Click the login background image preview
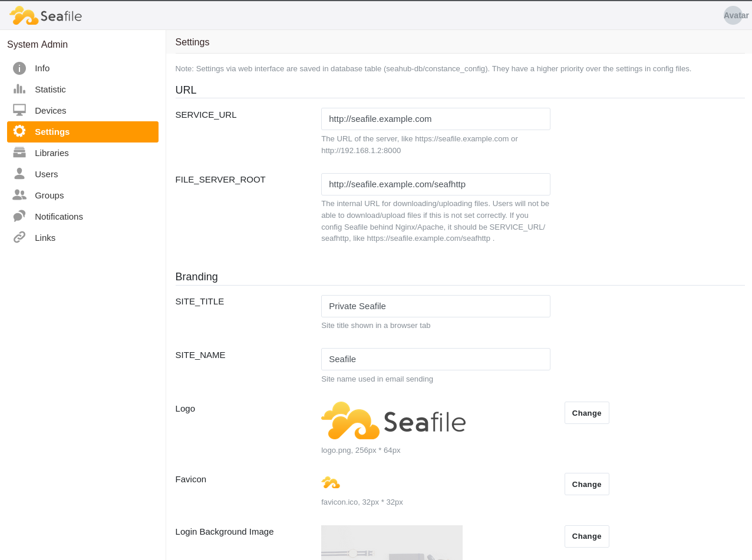 click(x=392, y=542)
